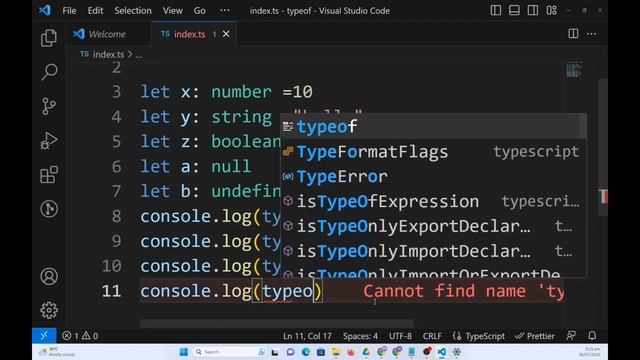Click the typeof keyword suggestion icon
Screen dimensions: 640x360
(288, 127)
